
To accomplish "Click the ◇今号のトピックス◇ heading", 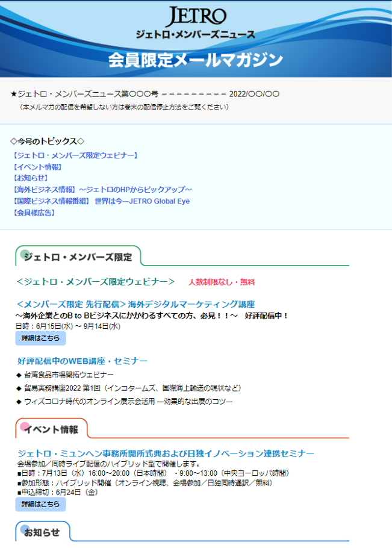I will 47,141.
